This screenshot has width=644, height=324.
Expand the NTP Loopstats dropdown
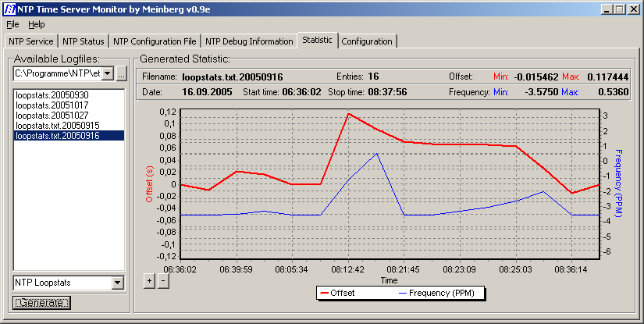tap(118, 283)
